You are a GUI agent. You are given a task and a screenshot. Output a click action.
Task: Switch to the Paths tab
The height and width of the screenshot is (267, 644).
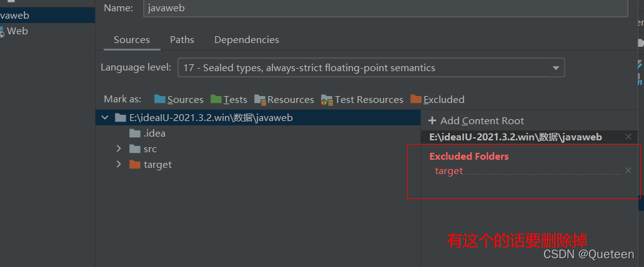click(182, 40)
